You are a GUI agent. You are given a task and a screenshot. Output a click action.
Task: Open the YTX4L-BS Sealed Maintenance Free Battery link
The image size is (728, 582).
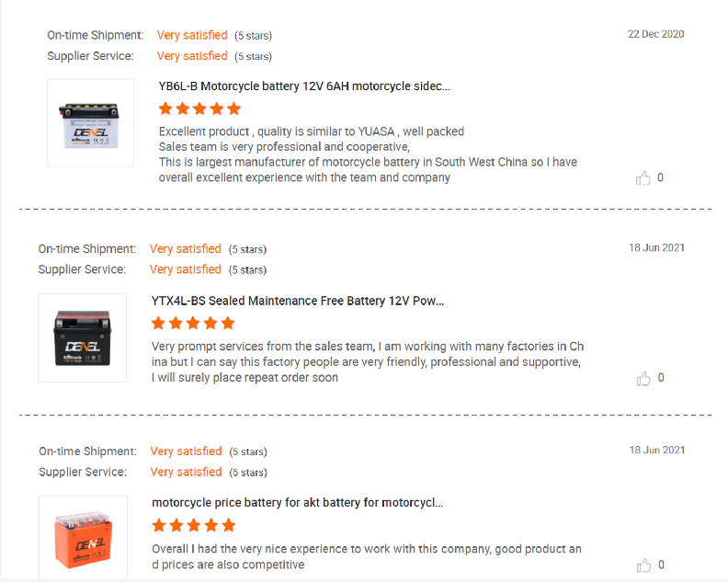(298, 301)
